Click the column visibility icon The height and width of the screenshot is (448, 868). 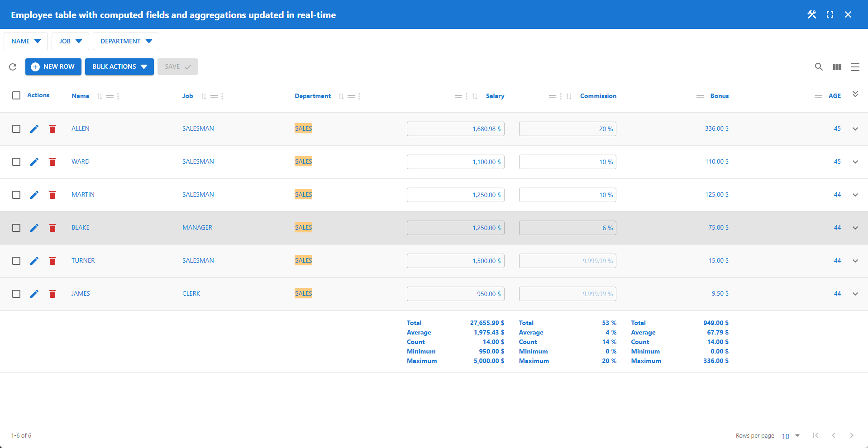coord(837,67)
